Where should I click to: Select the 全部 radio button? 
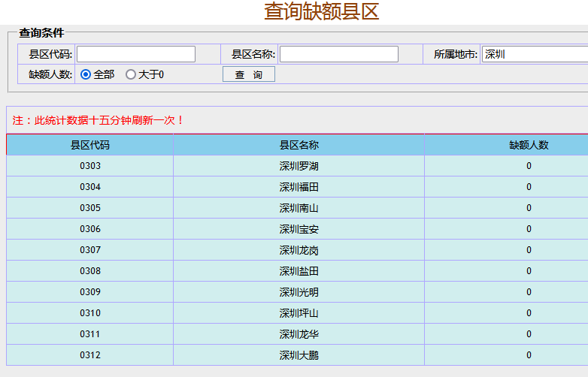pos(86,74)
